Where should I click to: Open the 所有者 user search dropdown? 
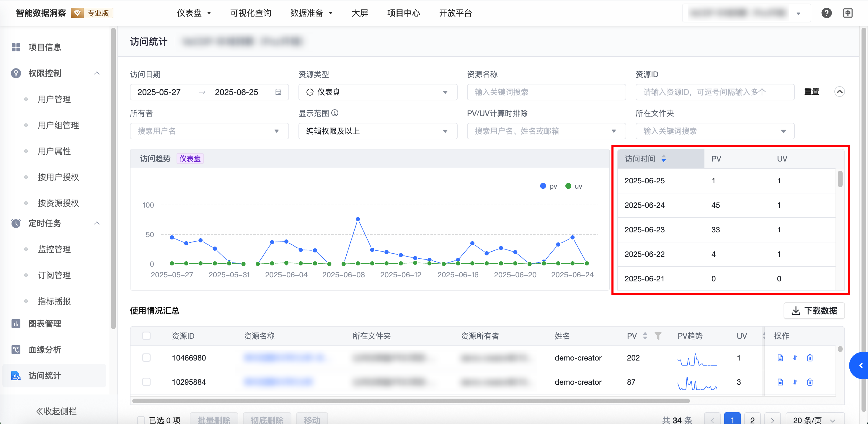[209, 131]
